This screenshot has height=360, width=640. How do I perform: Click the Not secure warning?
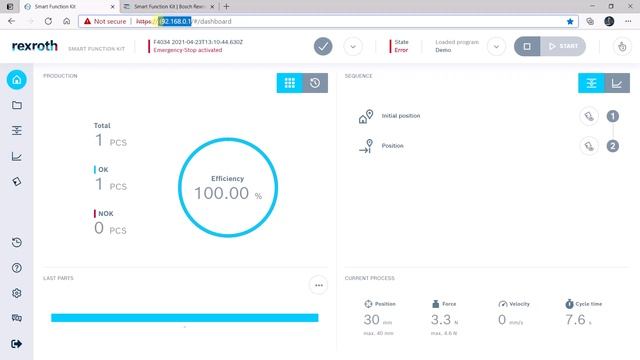105,21
